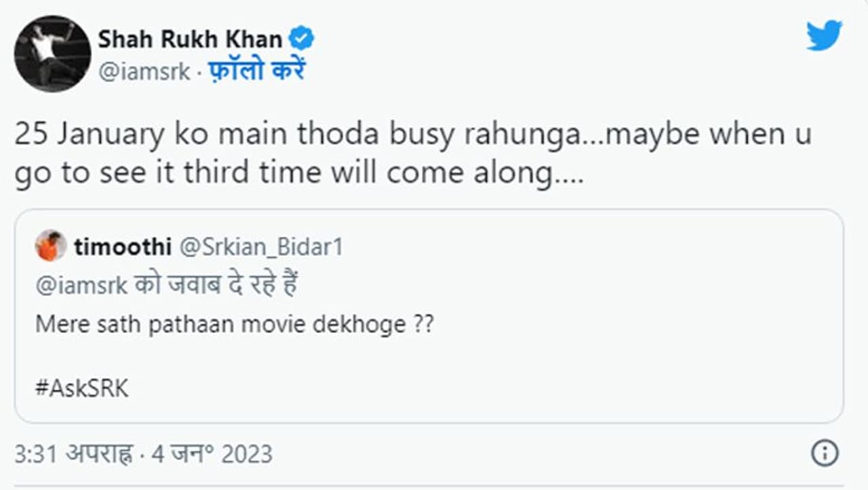Image resolution: width=868 pixels, height=490 pixels.
Task: Click "go to see it third time" line
Action: [170, 174]
